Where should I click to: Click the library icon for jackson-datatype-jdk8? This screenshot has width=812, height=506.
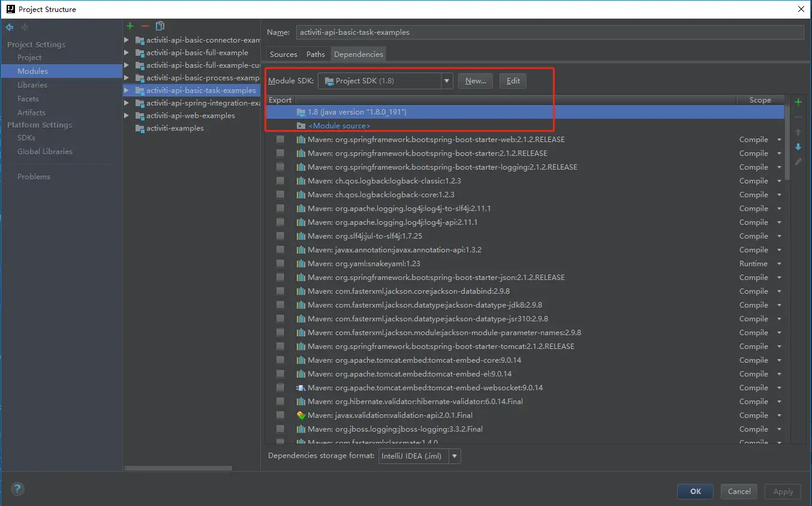tap(301, 305)
